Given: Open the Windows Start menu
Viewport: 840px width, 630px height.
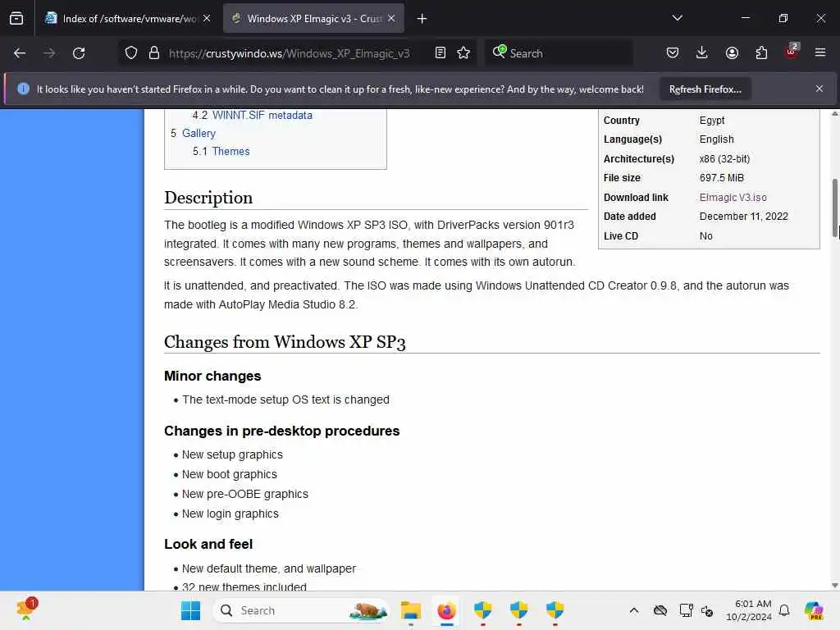Looking at the screenshot, I should tap(190, 610).
